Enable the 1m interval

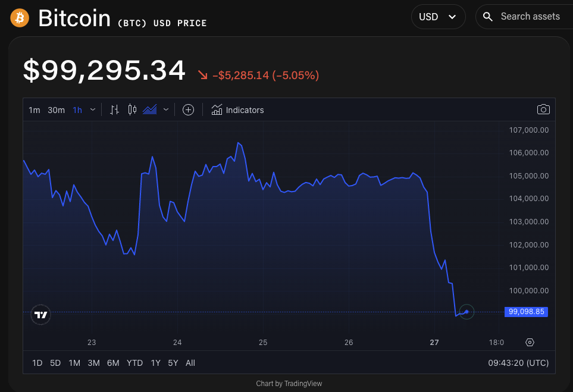[x=34, y=109]
